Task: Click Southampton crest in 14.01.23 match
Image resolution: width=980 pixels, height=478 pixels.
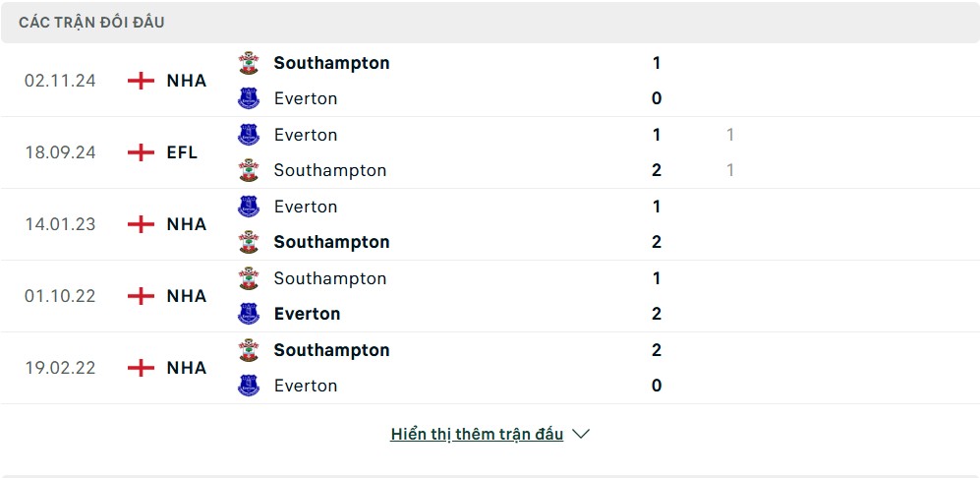Action: pyautogui.click(x=249, y=242)
